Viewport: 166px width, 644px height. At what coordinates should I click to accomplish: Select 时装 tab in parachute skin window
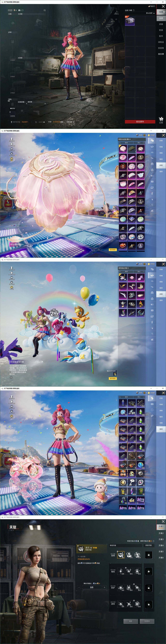[x=161, y=141]
